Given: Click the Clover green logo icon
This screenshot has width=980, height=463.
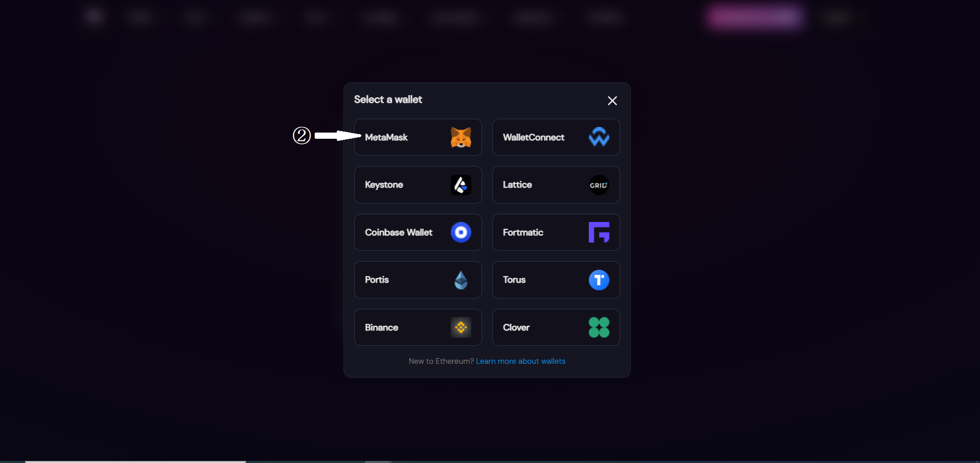Looking at the screenshot, I should click(599, 327).
